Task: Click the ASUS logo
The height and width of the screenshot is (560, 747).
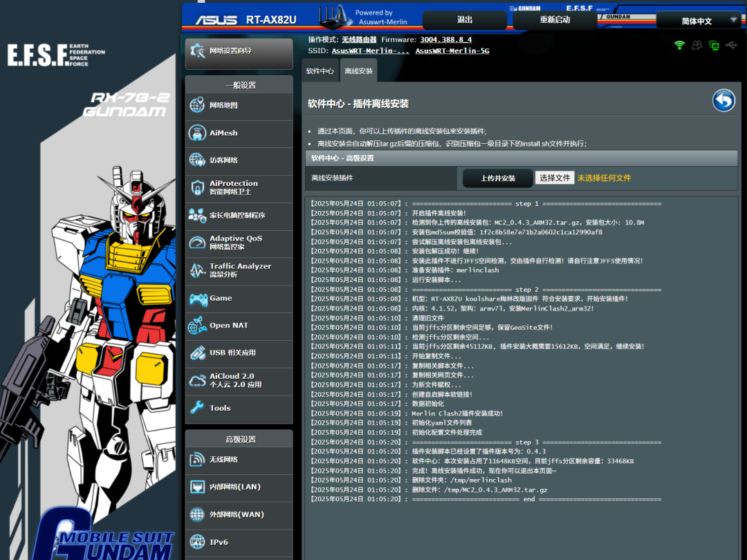Action: (x=216, y=20)
